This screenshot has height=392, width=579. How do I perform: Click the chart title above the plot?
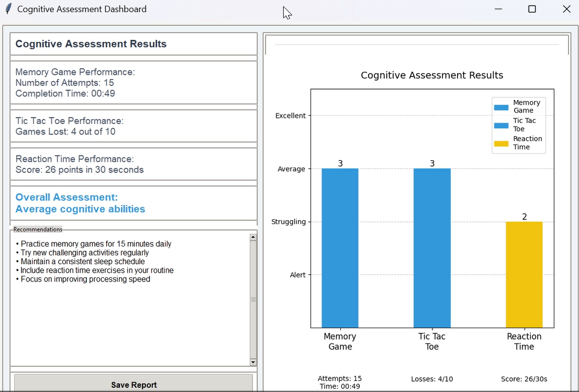pyautogui.click(x=432, y=75)
